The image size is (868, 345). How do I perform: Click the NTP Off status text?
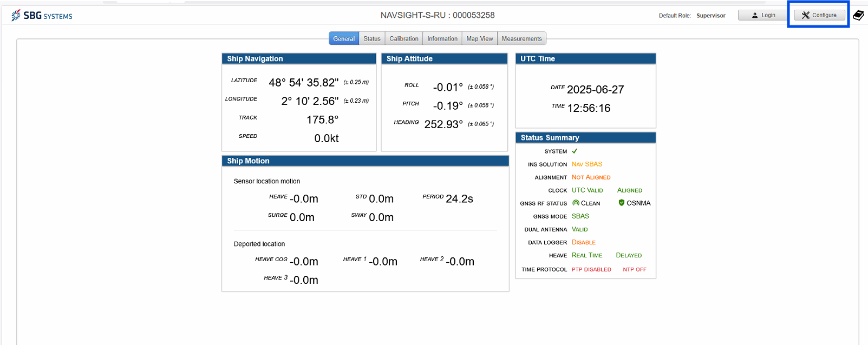click(634, 269)
